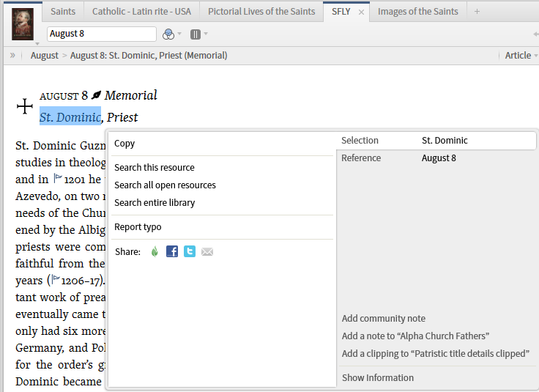
Task: Click the cross icon beside August 8
Action: [x=25, y=107]
